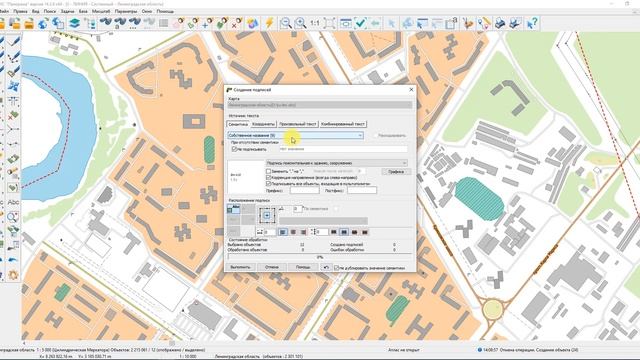640x360 pixels.
Task: Click the 0% progress bar in dialog
Action: pyautogui.click(x=320, y=257)
